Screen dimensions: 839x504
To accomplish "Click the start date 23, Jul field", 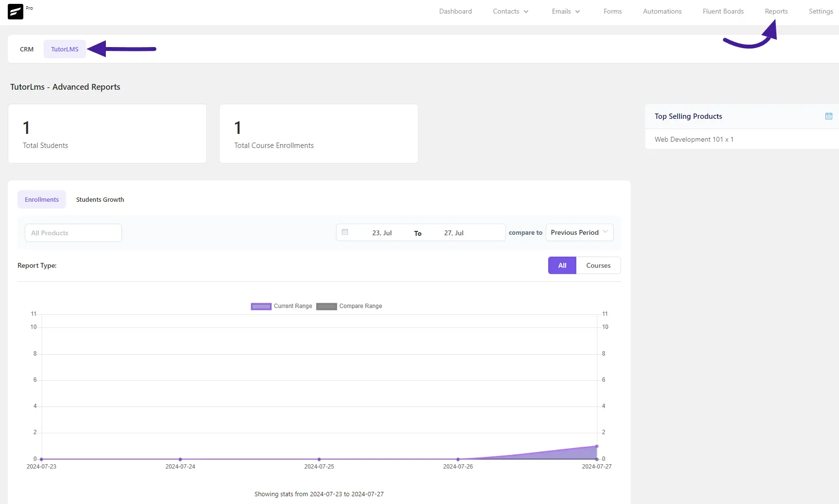I will [382, 233].
